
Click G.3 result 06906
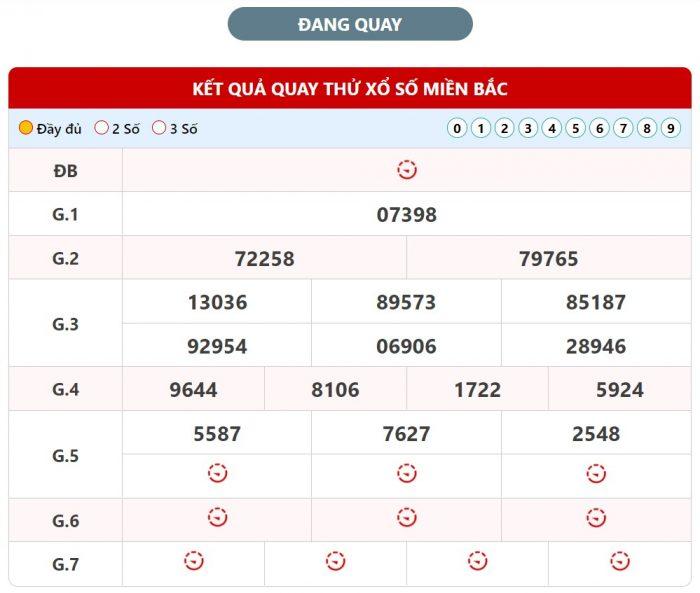tap(406, 346)
